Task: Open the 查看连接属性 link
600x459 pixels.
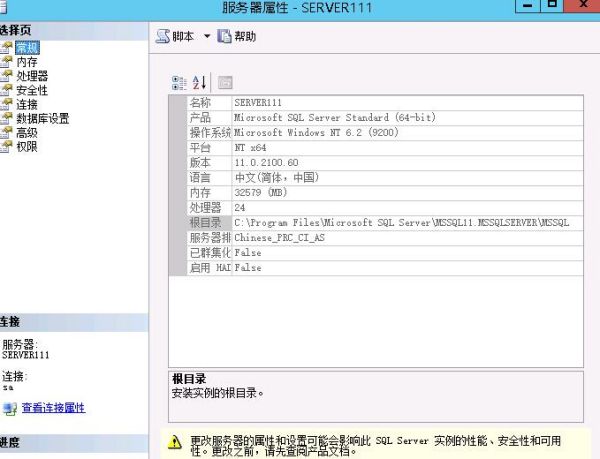Action: tap(54, 408)
